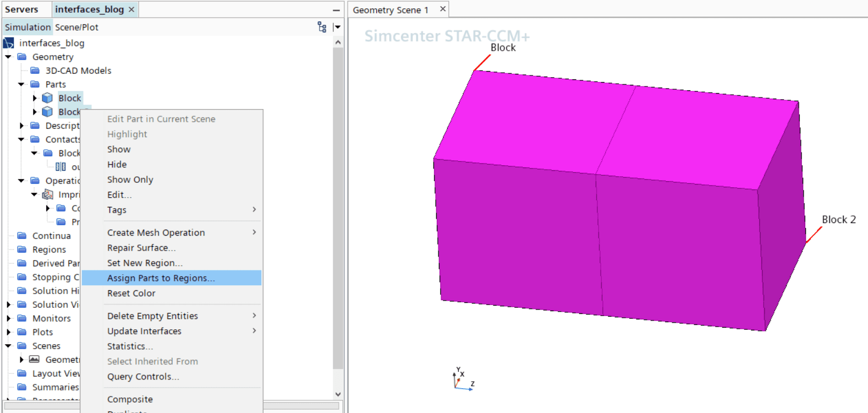Choose Query Controls... menu entry
This screenshot has width=868, height=413.
pyautogui.click(x=171, y=377)
